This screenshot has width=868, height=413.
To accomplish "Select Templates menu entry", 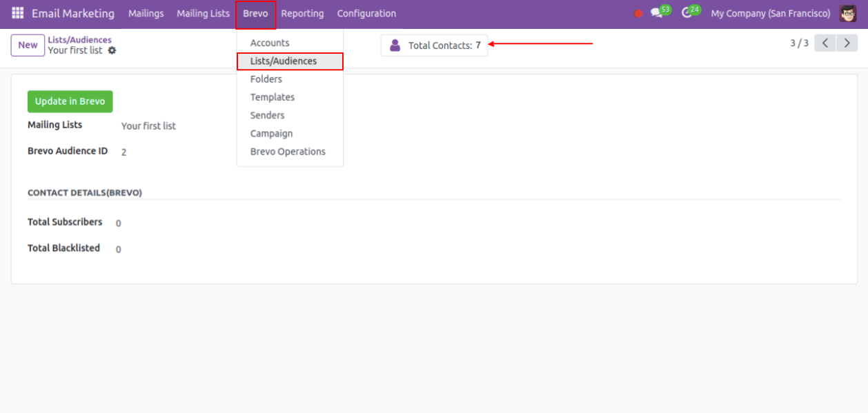I will [x=273, y=97].
